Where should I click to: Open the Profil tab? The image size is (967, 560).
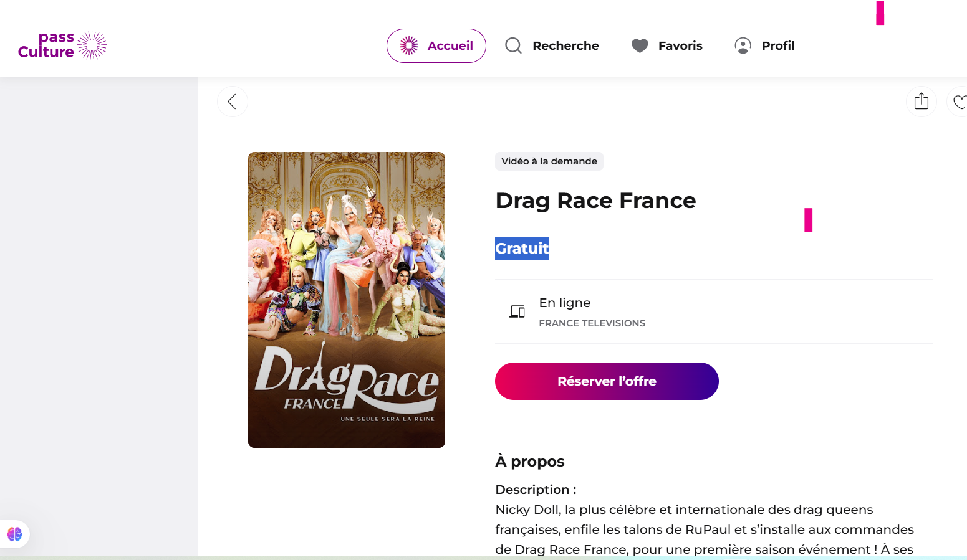tap(764, 45)
